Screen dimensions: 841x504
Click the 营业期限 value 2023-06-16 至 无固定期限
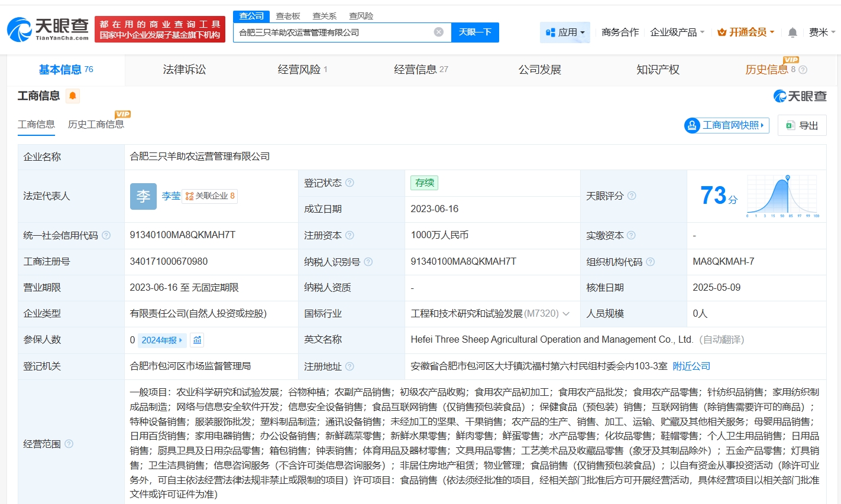[x=185, y=288]
